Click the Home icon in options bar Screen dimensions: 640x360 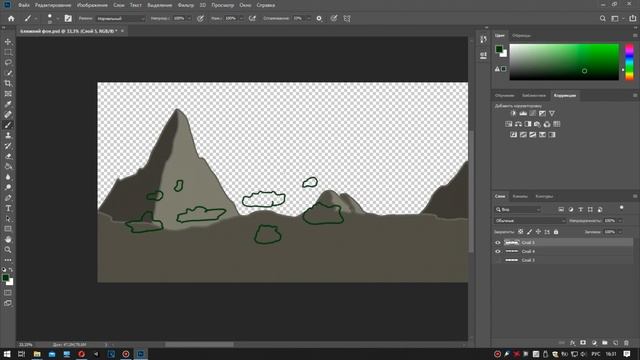pos(11,18)
